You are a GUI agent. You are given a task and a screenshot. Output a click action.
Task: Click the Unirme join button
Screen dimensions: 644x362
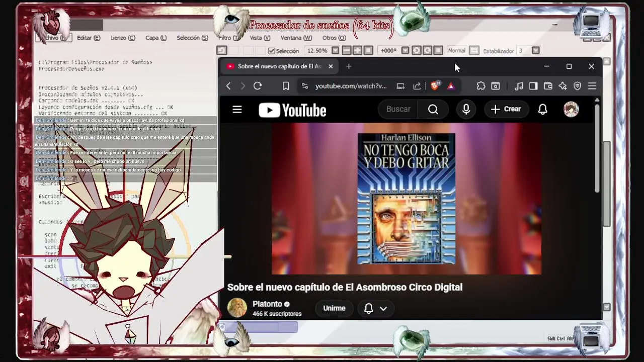click(x=334, y=308)
